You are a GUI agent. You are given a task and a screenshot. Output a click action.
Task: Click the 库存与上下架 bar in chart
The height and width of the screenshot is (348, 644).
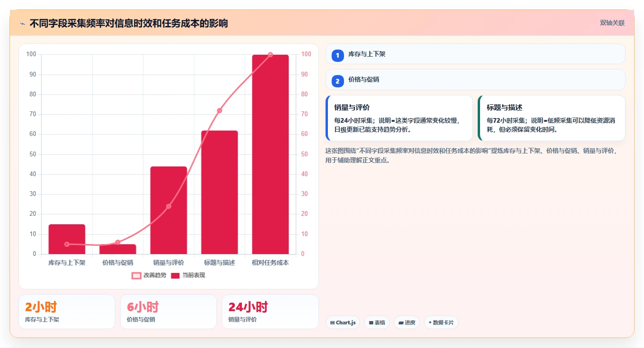point(67,239)
